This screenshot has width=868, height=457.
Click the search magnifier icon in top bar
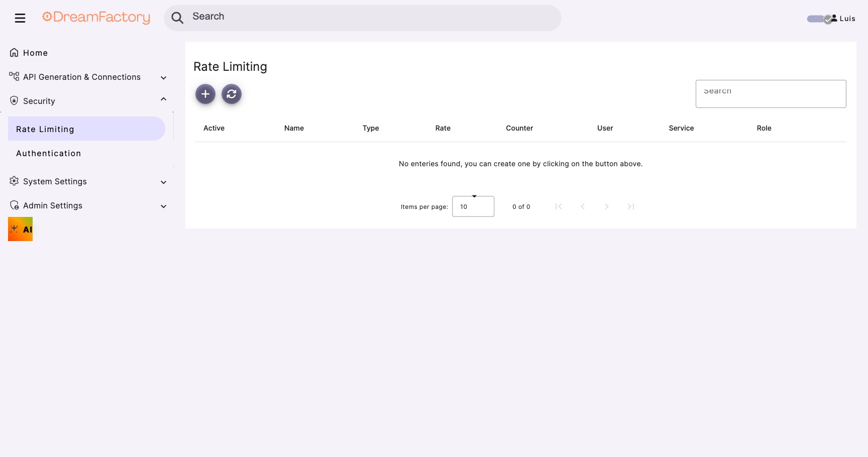[177, 18]
